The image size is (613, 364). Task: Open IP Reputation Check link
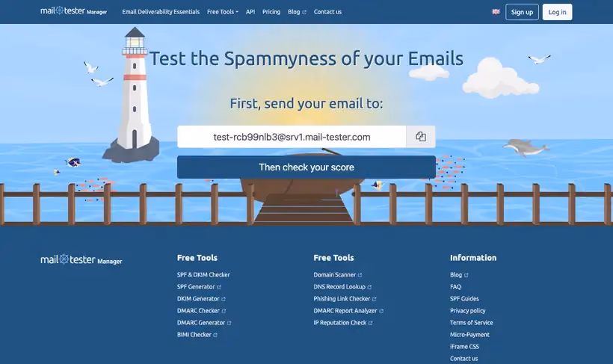click(x=342, y=323)
